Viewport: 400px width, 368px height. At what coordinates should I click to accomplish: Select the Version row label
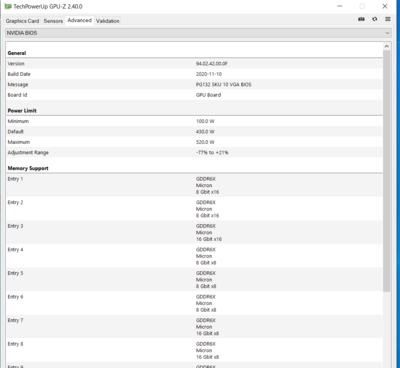coord(16,64)
